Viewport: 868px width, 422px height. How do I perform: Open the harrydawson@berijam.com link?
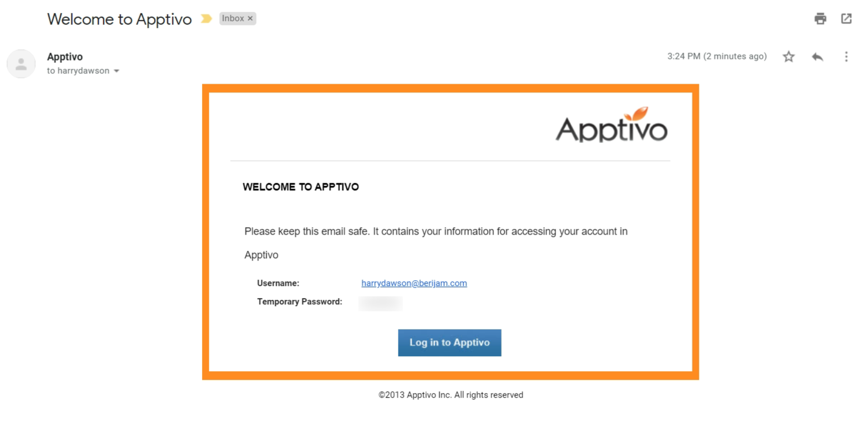[x=414, y=283]
